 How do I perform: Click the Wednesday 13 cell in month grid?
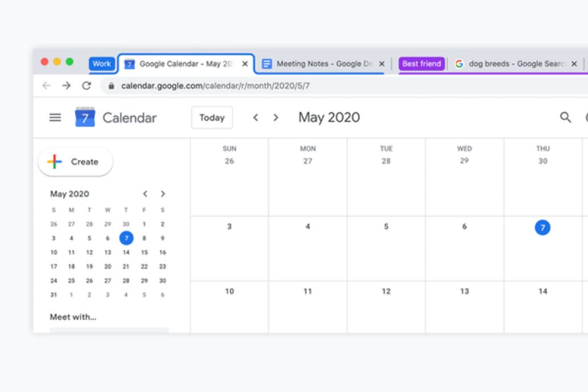coord(464,307)
